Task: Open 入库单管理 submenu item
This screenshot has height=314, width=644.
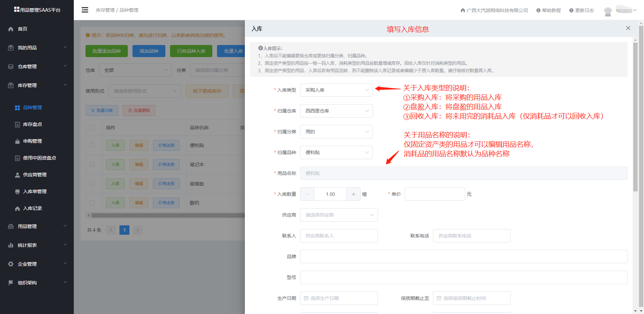Action: (x=37, y=191)
